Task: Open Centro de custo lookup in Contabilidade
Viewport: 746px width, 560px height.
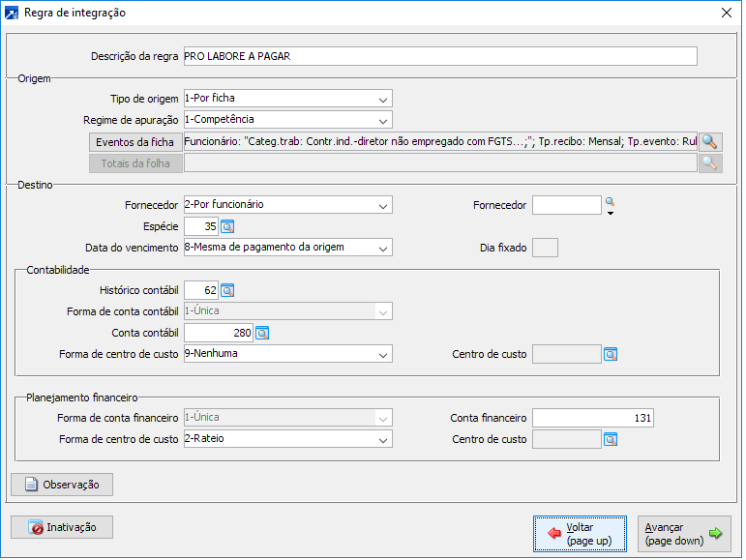Action: click(x=611, y=354)
